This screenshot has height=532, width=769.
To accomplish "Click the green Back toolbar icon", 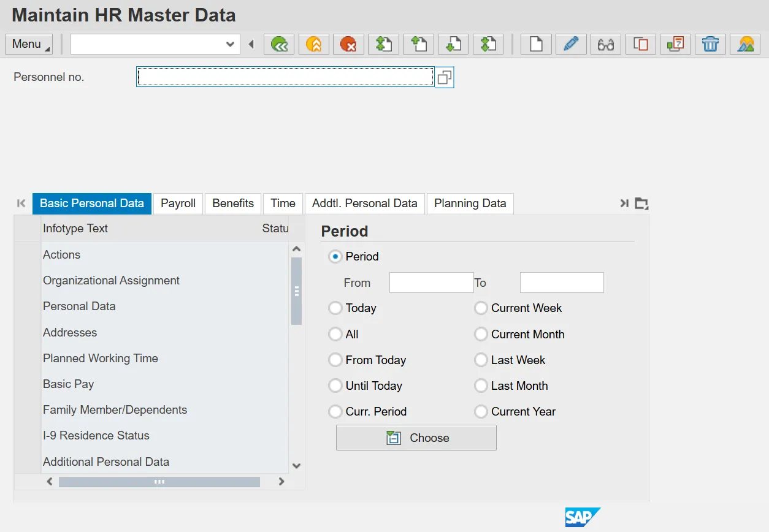I will point(280,44).
